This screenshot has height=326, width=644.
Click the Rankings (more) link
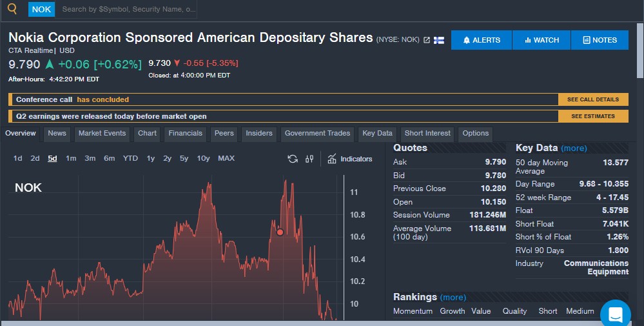pos(453,297)
